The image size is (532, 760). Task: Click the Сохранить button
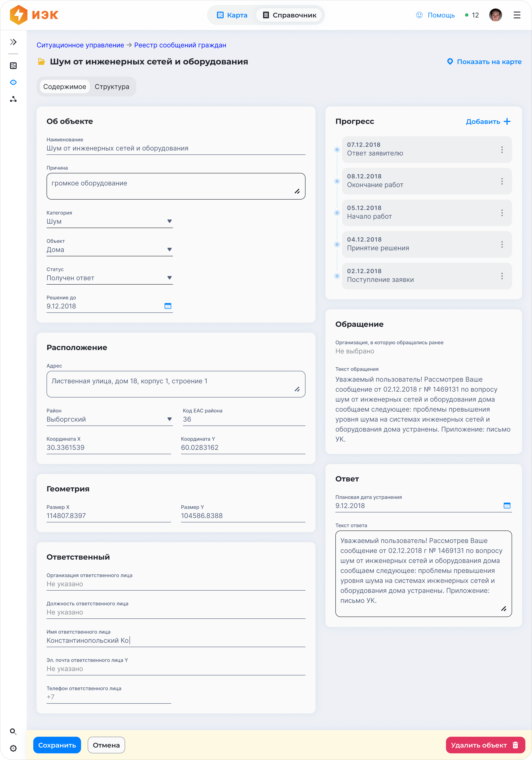57,745
